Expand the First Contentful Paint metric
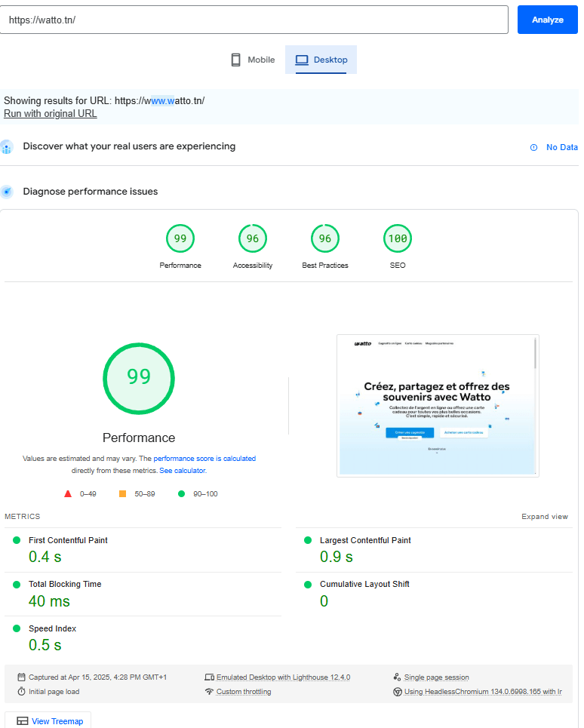The width and height of the screenshot is (584, 728). [x=68, y=540]
